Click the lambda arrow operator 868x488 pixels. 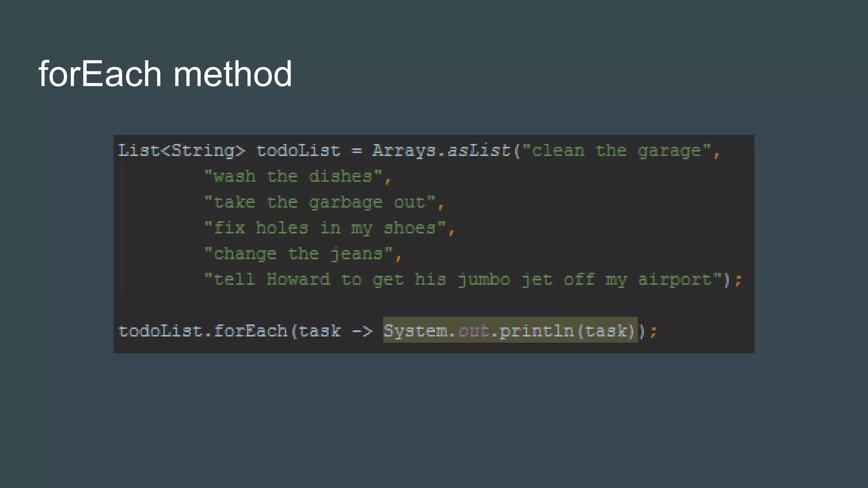pos(362,331)
